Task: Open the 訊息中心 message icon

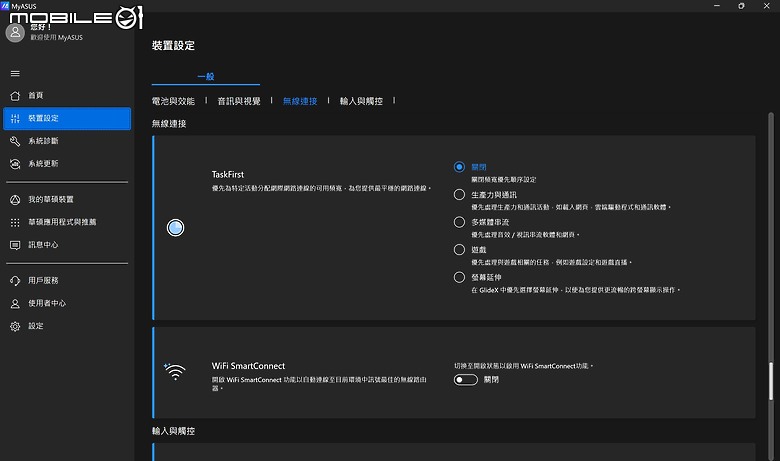Action: (15, 245)
